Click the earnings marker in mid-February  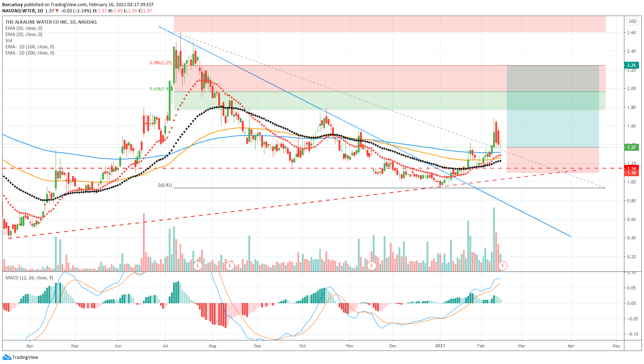coord(503,266)
